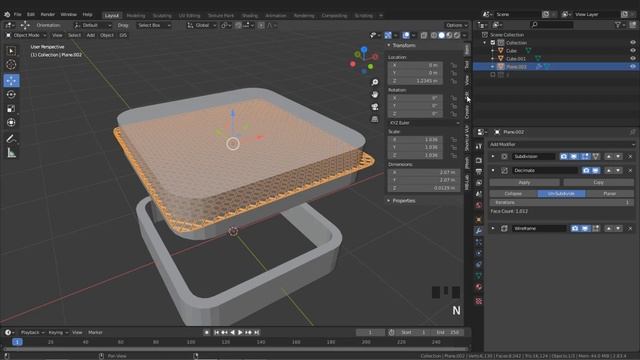Open the Blender logo menu
The width and height of the screenshot is (640, 360).
(x=7, y=14)
